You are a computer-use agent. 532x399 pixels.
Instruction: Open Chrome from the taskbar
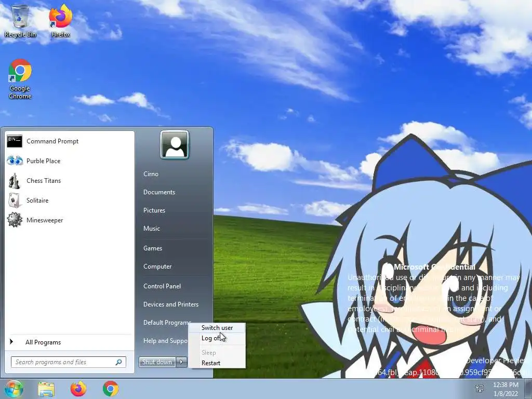click(111, 389)
